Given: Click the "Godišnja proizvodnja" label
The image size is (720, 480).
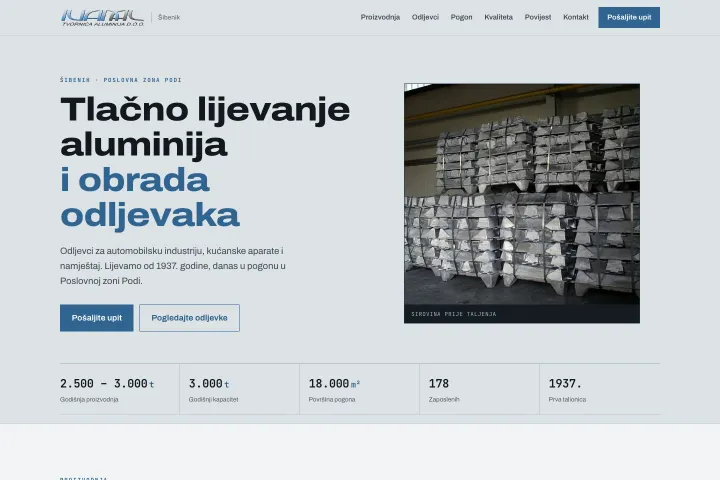Looking at the screenshot, I should pos(89,400).
